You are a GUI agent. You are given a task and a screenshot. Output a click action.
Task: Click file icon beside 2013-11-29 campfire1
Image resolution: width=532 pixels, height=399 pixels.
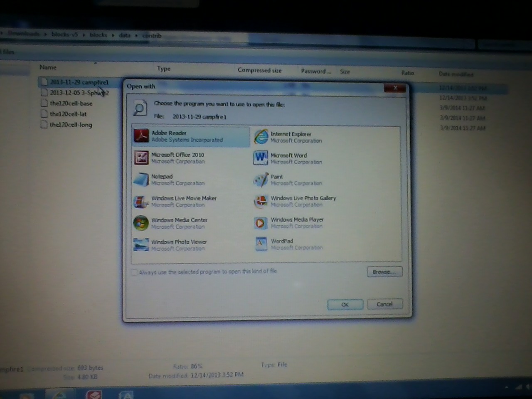point(44,81)
